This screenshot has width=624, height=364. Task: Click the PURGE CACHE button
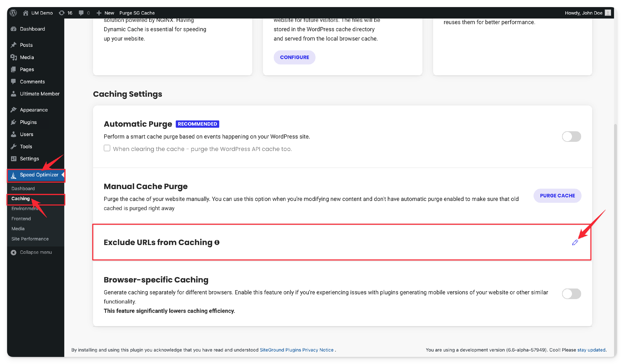tap(557, 196)
